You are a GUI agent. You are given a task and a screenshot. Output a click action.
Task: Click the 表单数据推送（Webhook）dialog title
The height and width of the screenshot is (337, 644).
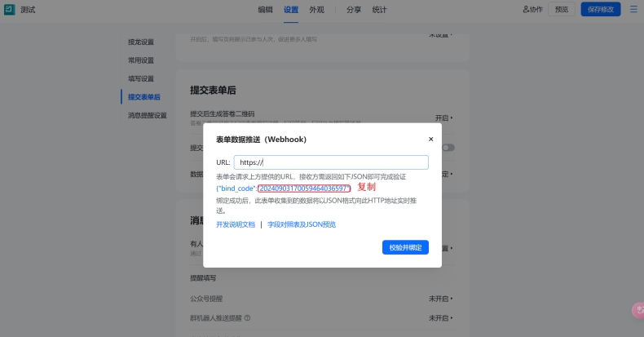coord(261,140)
